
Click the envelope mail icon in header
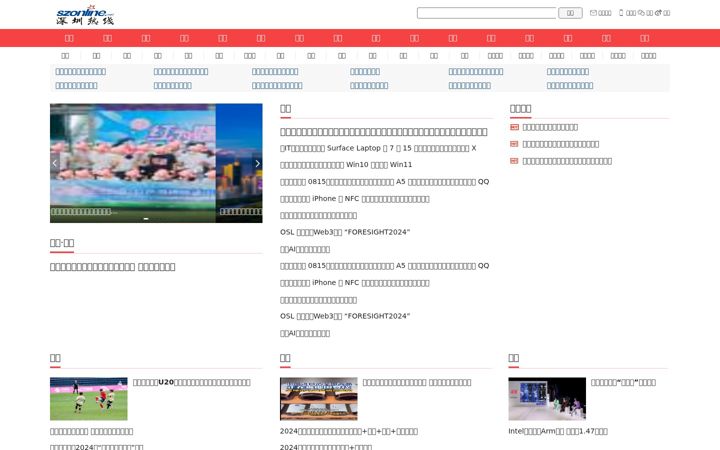pyautogui.click(x=593, y=13)
